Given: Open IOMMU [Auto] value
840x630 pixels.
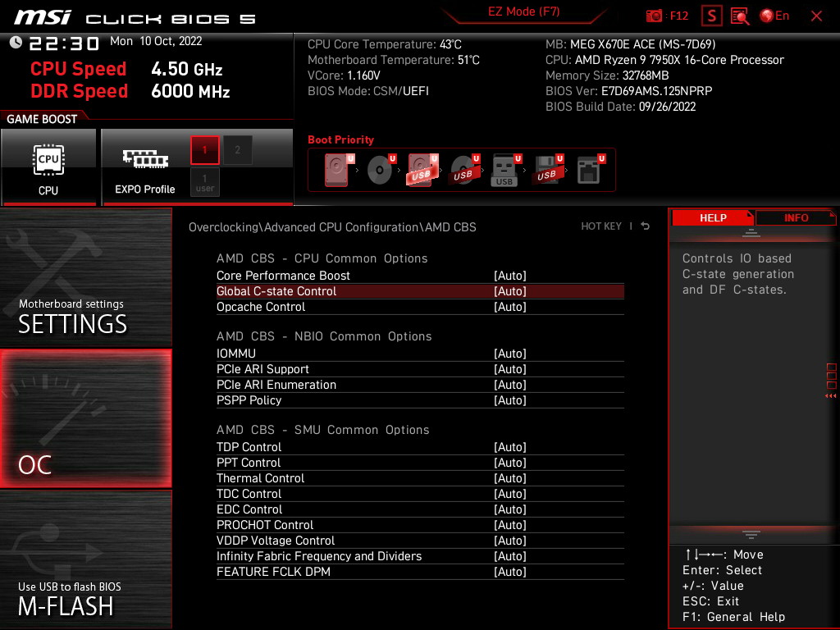Looking at the screenshot, I should pos(510,354).
